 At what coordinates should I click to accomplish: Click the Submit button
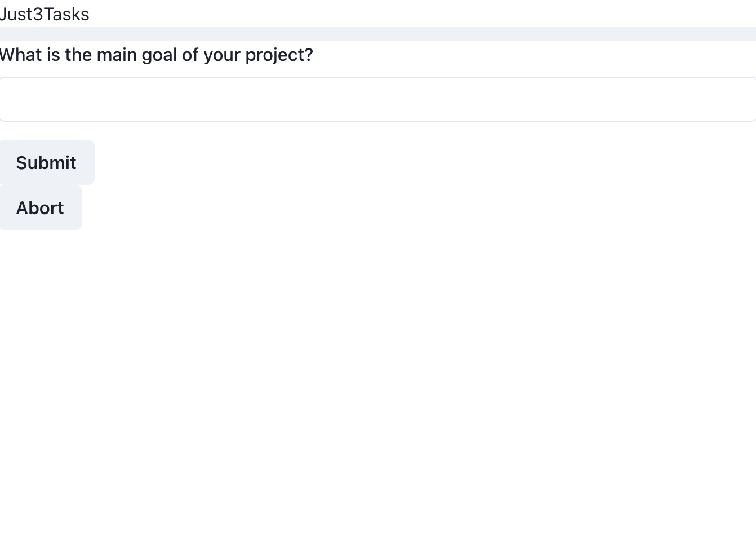point(47,162)
